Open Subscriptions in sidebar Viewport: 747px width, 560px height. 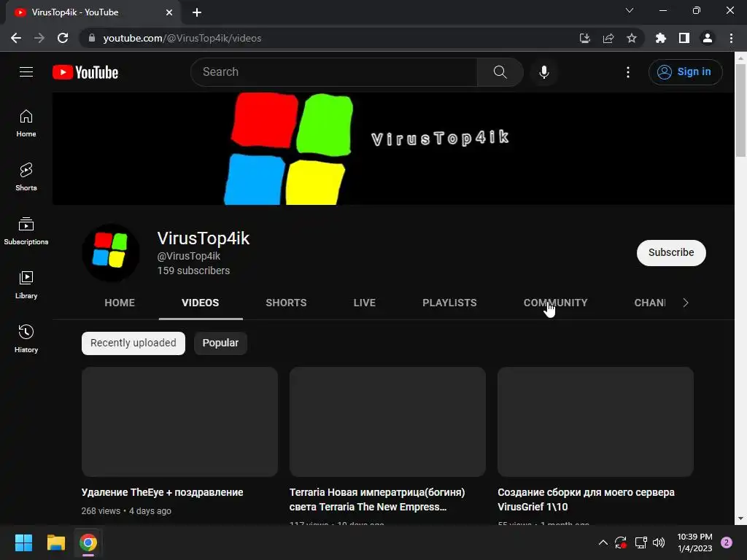[26, 231]
